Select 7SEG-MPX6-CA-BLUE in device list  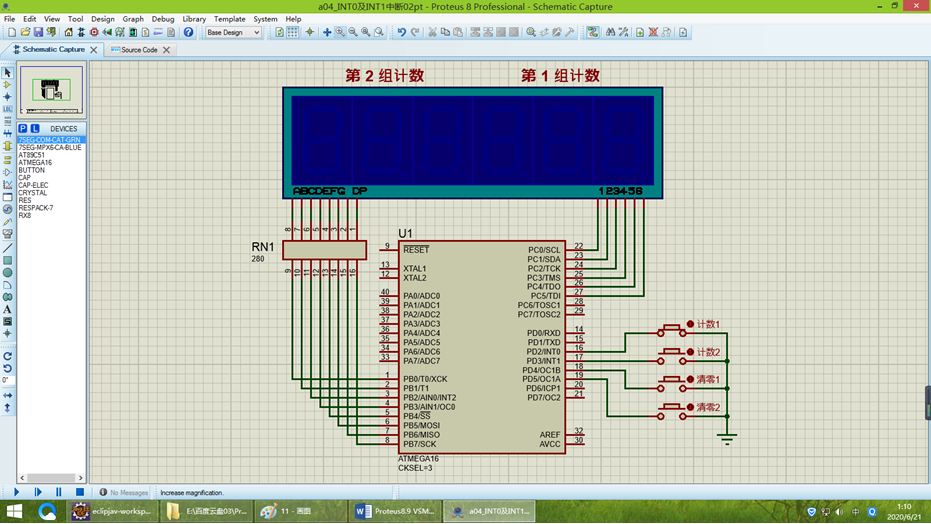click(50, 147)
